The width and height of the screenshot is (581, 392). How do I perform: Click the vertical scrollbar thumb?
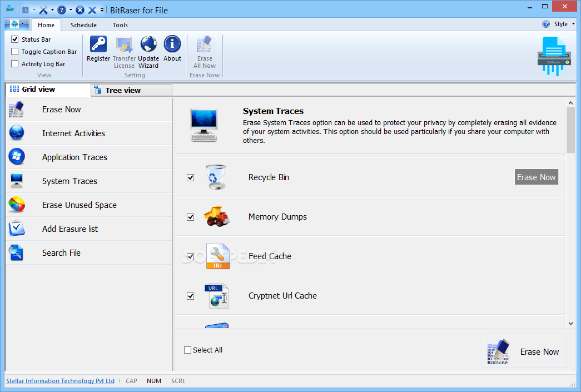coord(570,130)
